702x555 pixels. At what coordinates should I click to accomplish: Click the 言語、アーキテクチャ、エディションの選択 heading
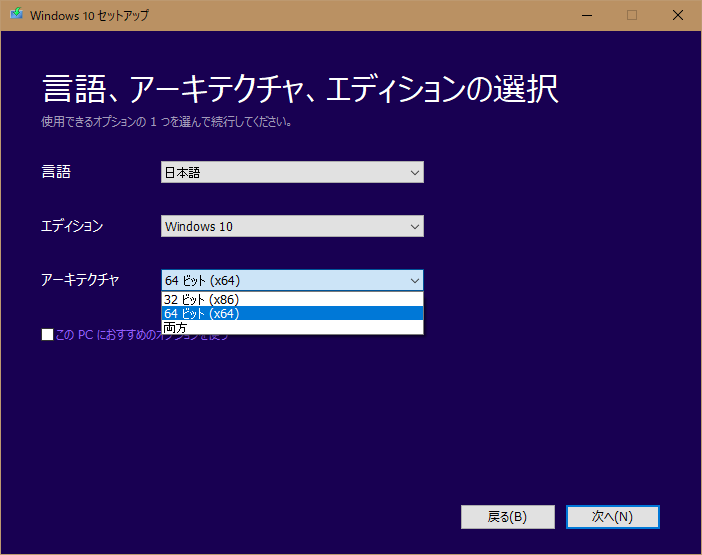pyautogui.click(x=300, y=89)
